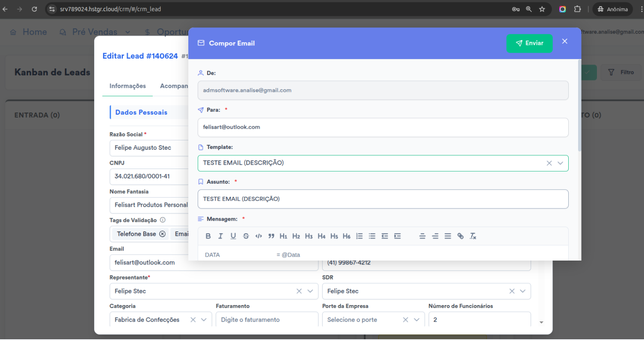Insert a code block in message
Image resolution: width=644 pixels, height=341 pixels.
click(258, 236)
